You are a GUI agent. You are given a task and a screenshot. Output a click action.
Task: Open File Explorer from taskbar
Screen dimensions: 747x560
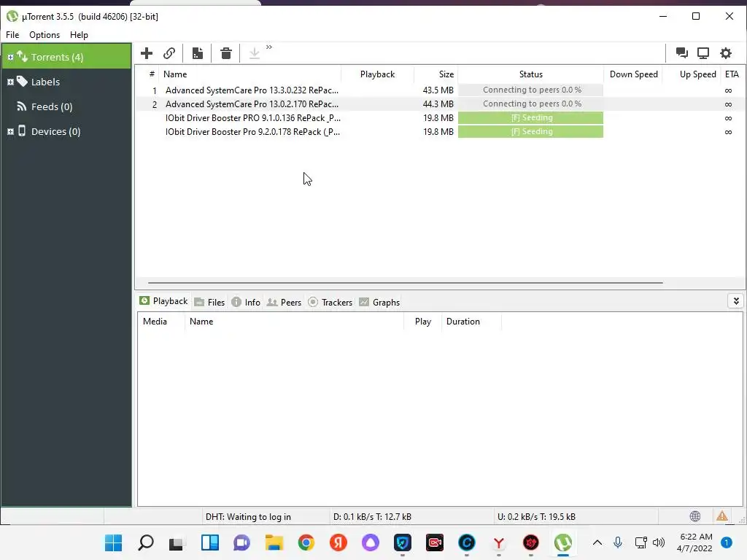tap(274, 542)
